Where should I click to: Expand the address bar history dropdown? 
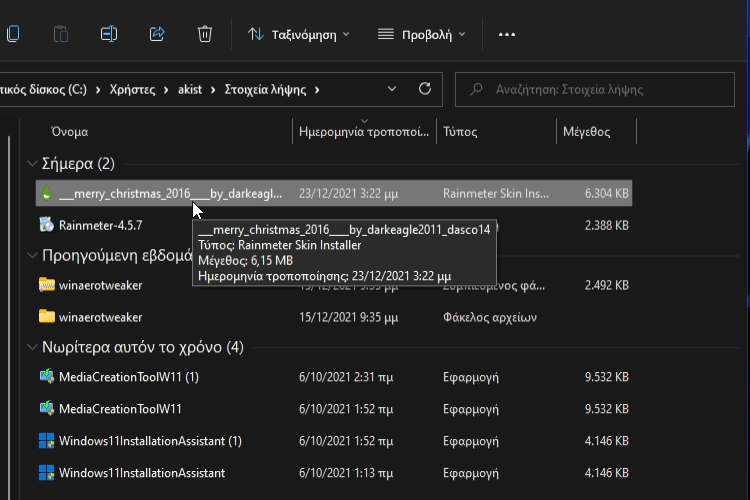pos(392,89)
